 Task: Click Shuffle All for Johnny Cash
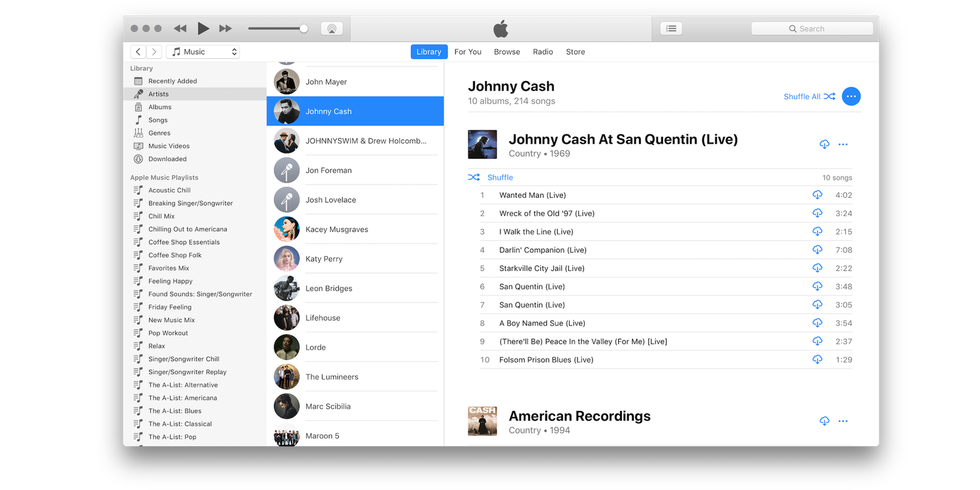click(x=809, y=97)
